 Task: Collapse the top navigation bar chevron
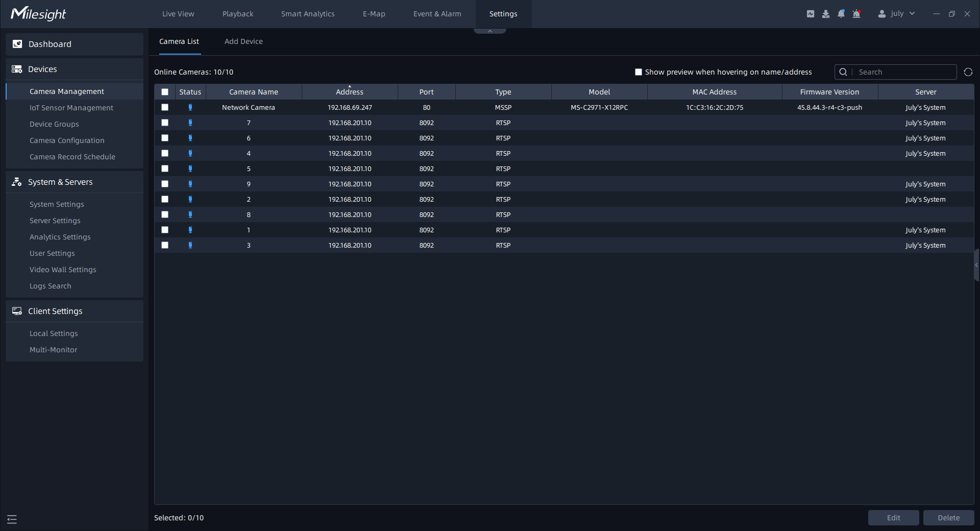[x=489, y=31]
